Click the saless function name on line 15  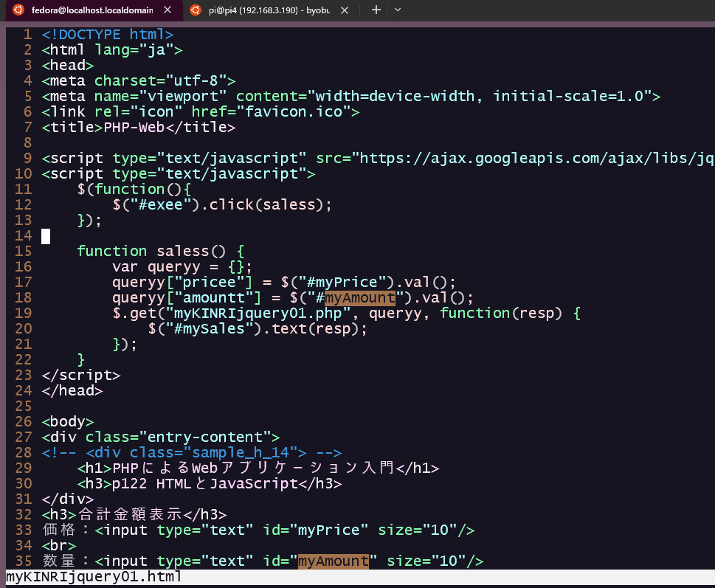tap(182, 251)
